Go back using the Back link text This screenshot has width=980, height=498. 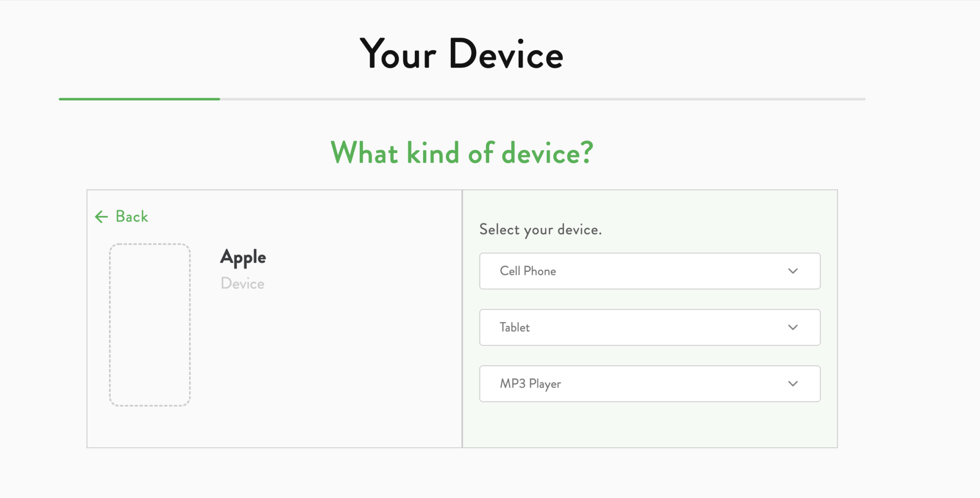[132, 217]
